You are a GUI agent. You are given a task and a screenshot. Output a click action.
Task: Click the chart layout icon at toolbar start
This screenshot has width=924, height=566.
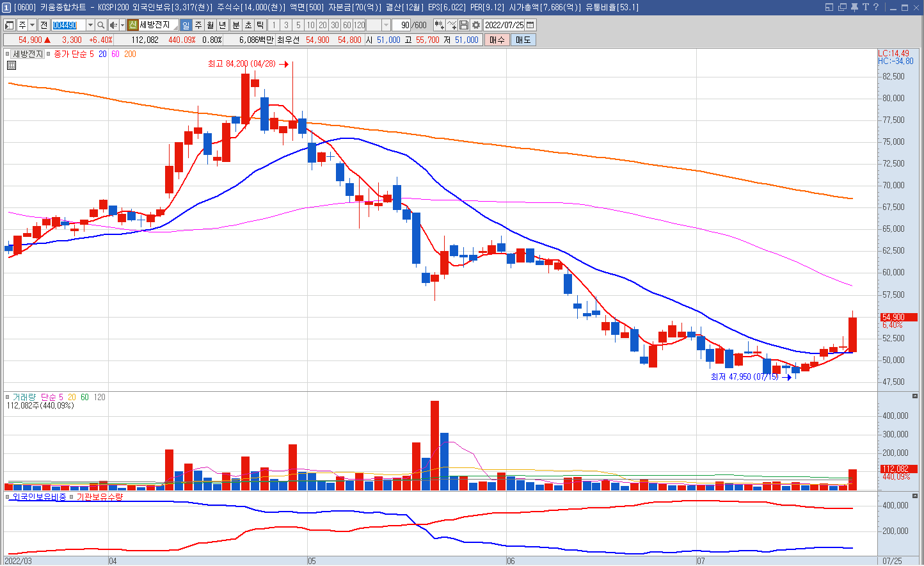coord(9,25)
